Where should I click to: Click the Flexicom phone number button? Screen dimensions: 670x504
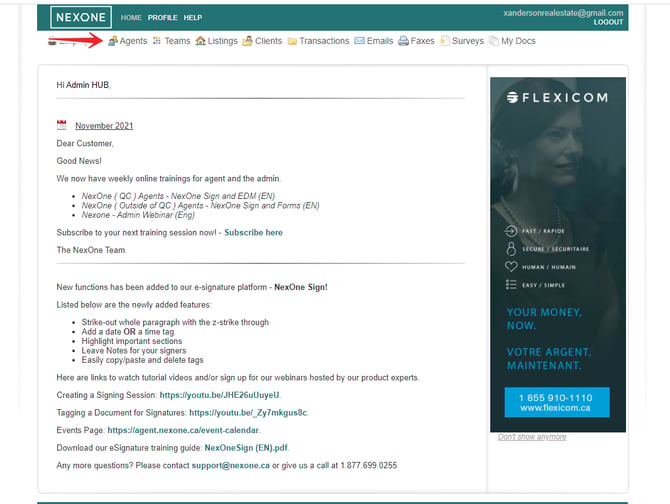(557, 402)
